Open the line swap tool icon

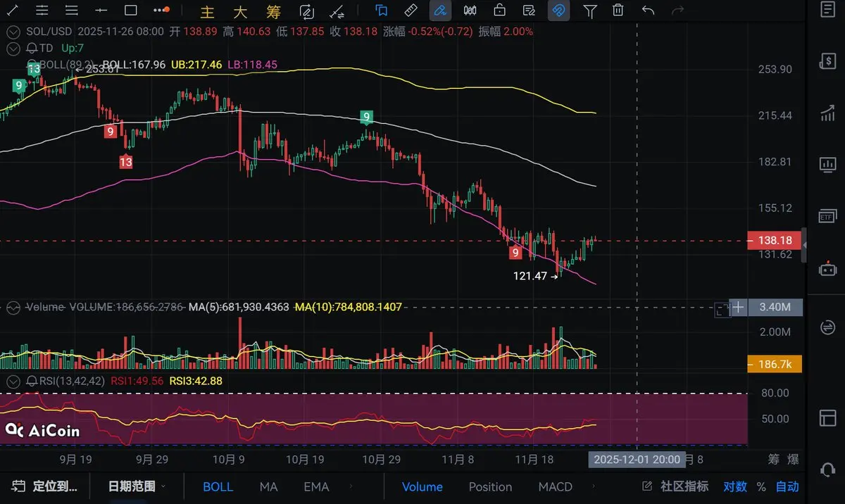click(337, 11)
